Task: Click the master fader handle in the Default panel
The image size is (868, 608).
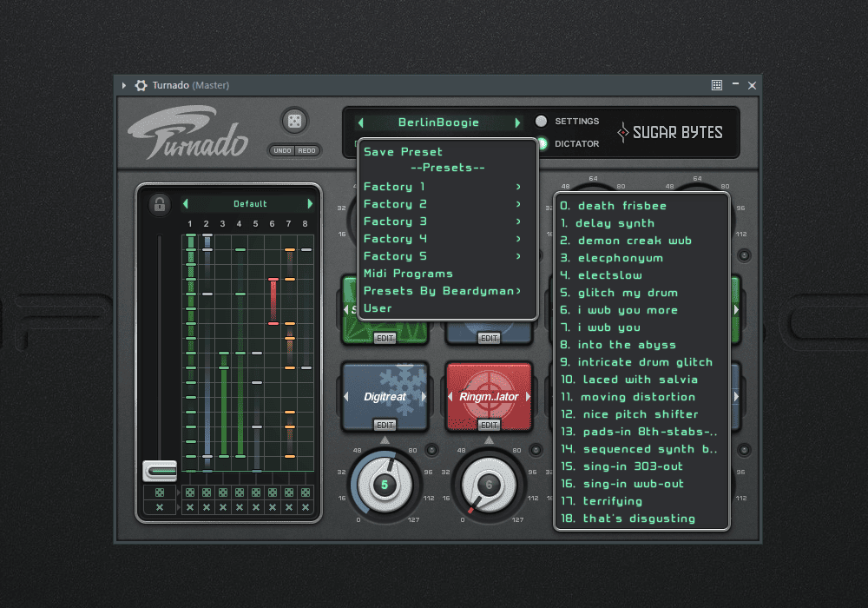Action: (160, 471)
